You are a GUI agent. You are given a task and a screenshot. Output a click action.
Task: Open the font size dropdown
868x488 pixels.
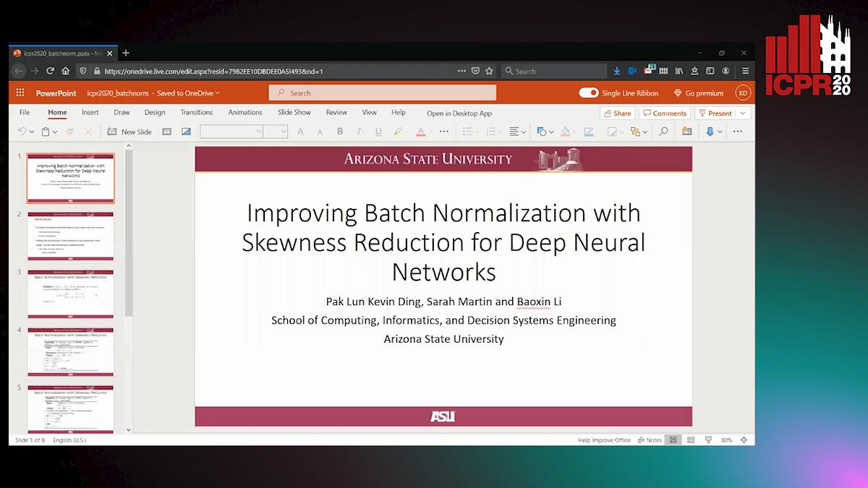tap(275, 131)
